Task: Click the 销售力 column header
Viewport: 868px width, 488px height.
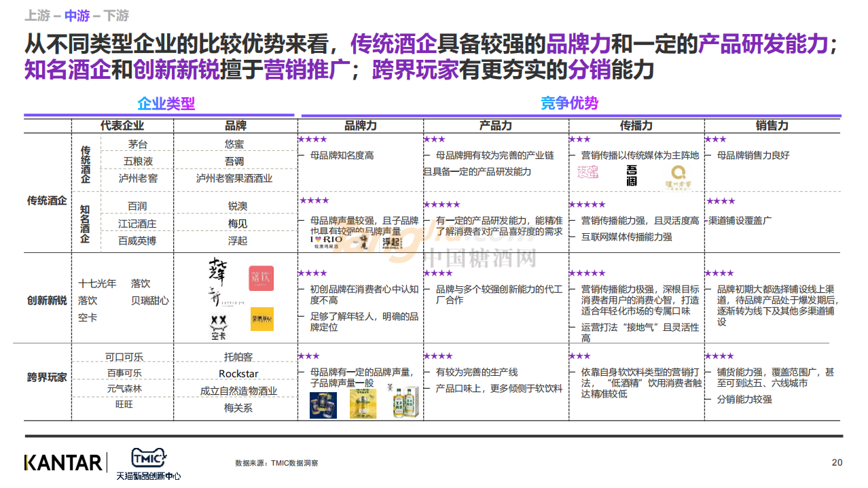Action: click(x=772, y=126)
